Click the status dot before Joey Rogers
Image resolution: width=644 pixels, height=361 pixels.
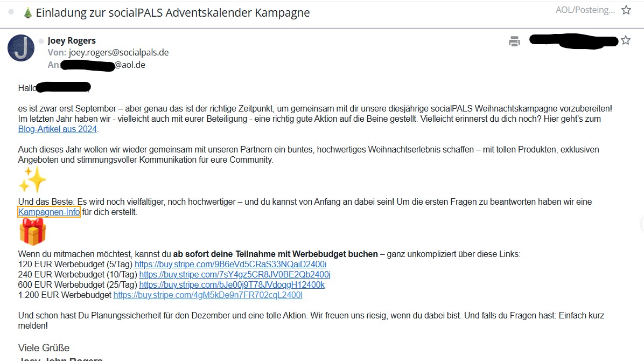pos(41,41)
